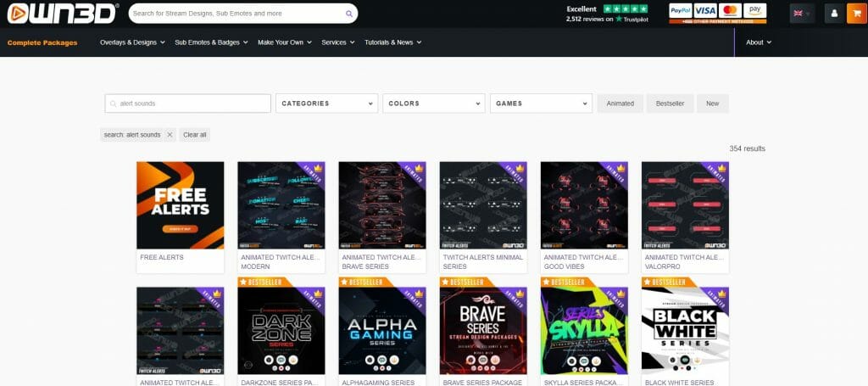Image resolution: width=868 pixels, height=386 pixels.
Task: Expand the GAMES dropdown
Action: click(x=541, y=103)
